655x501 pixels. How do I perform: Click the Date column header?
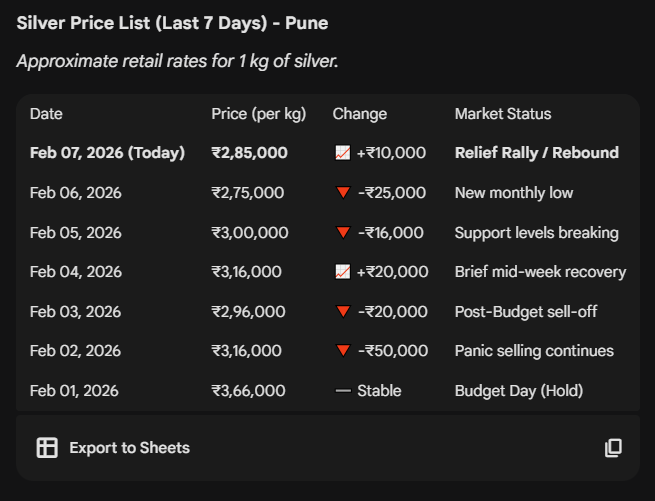click(46, 114)
